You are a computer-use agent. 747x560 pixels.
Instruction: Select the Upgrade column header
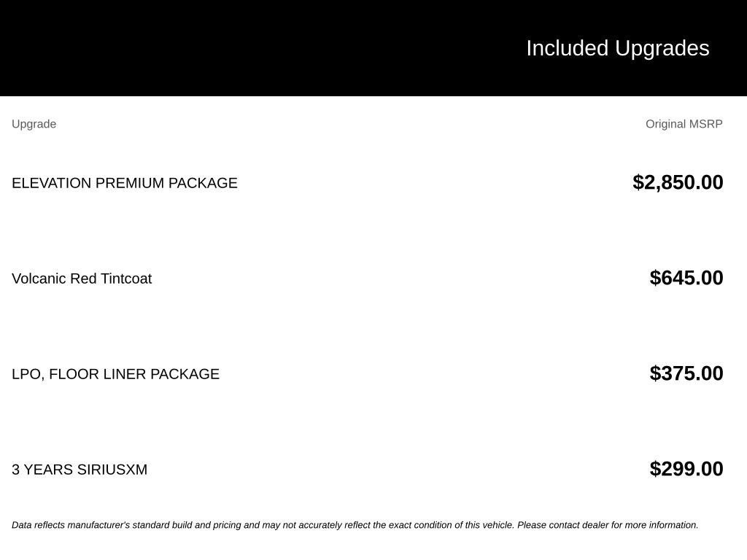34,124
